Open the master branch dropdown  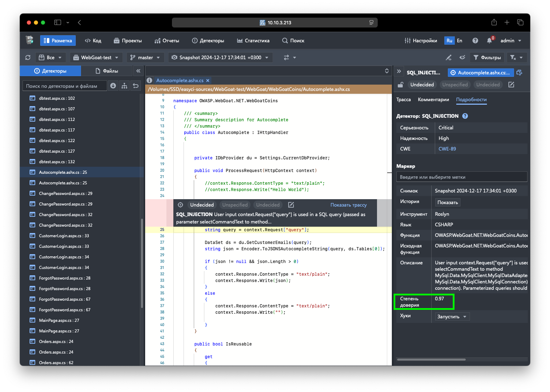(x=145, y=57)
